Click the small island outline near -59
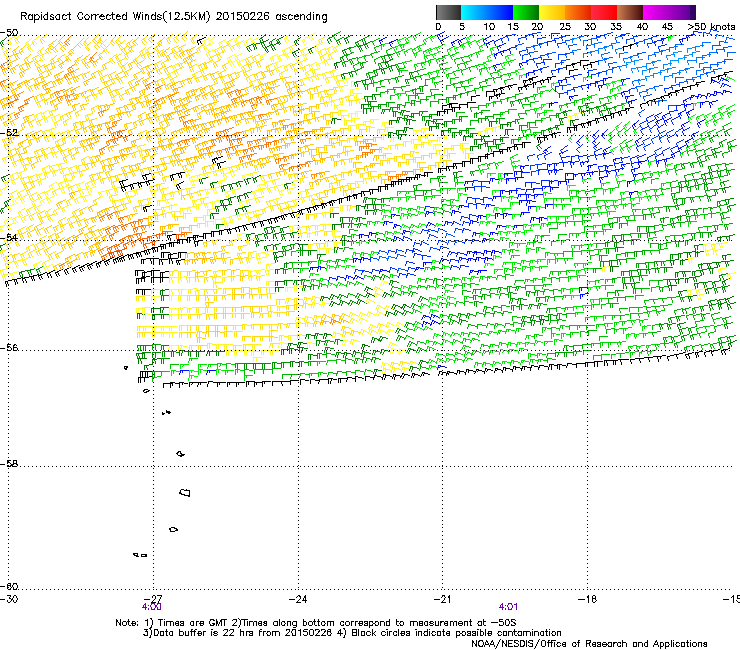This screenshot has width=740, height=650. [x=173, y=530]
